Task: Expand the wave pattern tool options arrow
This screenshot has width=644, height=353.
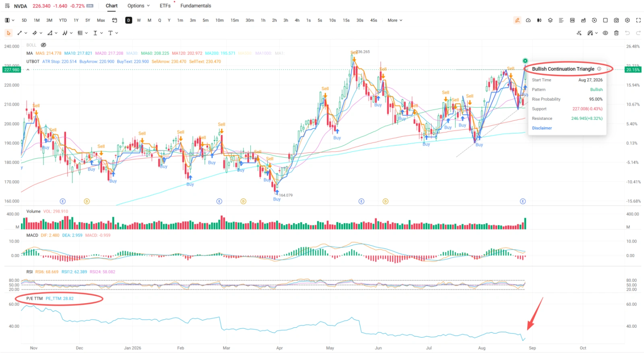Action: point(71,33)
